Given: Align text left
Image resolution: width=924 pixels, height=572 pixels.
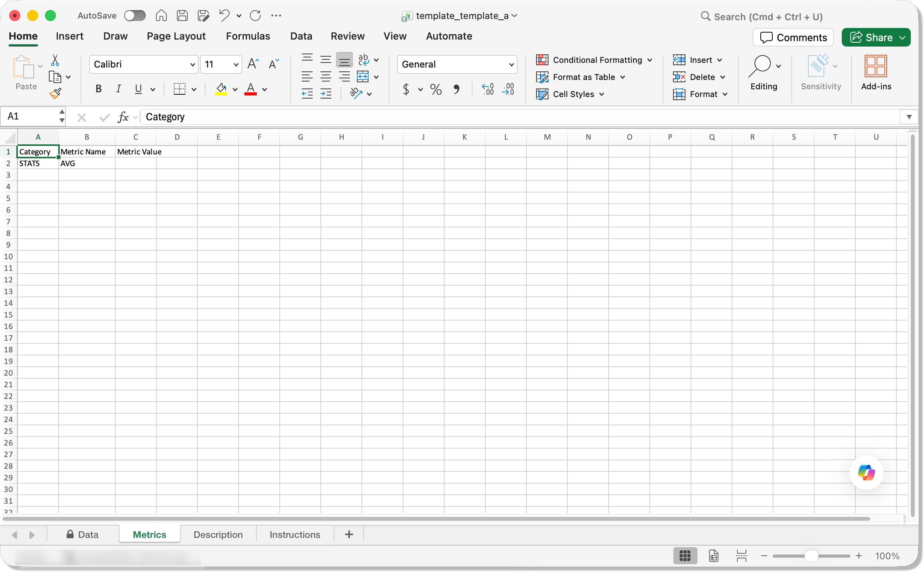Looking at the screenshot, I should point(307,76).
